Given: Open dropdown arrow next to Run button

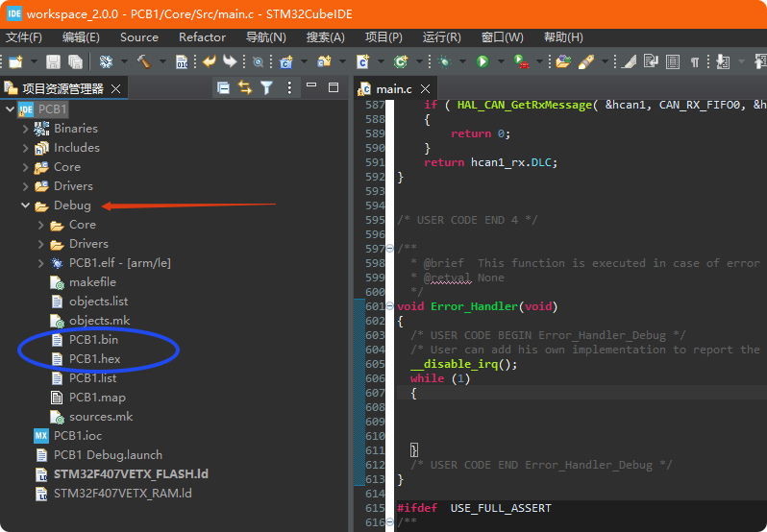Looking at the screenshot, I should [499, 61].
